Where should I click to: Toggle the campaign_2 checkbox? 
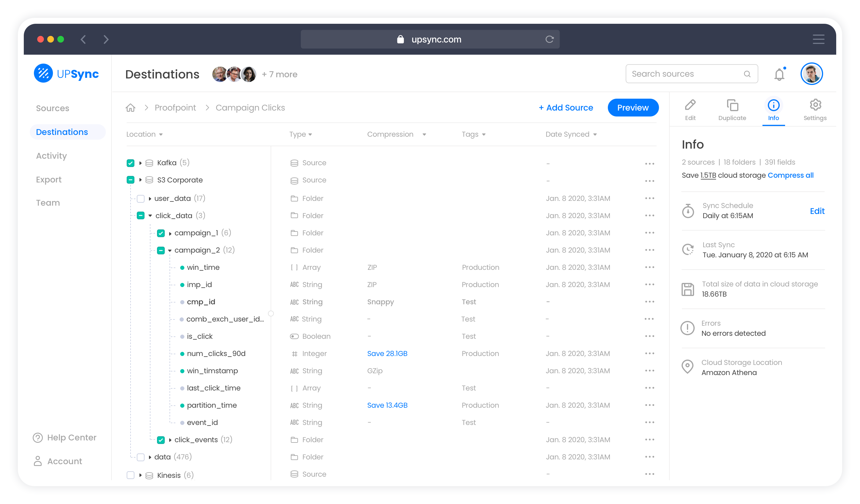click(161, 250)
